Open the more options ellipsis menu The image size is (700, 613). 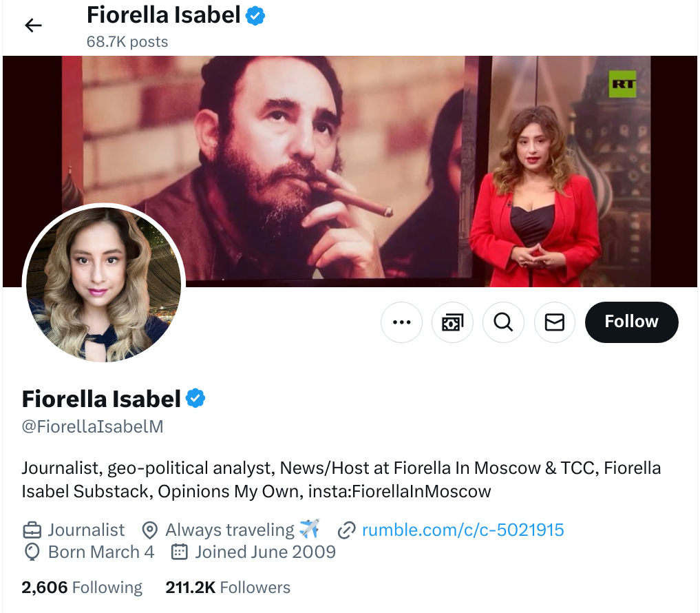tap(401, 322)
